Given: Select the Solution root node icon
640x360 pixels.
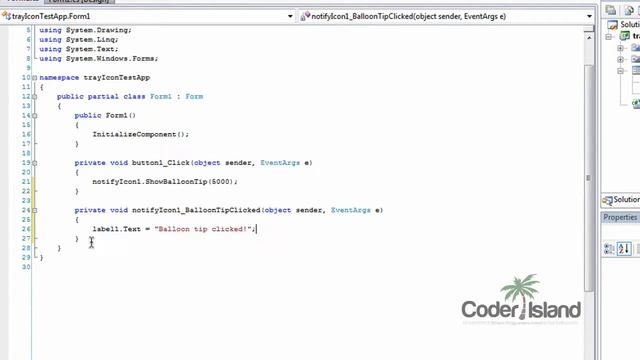Looking at the screenshot, I should pyautogui.click(x=612, y=25).
